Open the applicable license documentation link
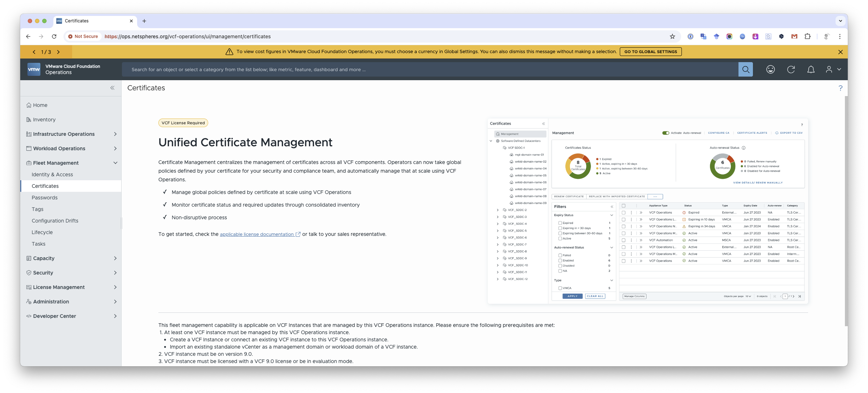Viewport: 868px width, 393px height. point(260,234)
